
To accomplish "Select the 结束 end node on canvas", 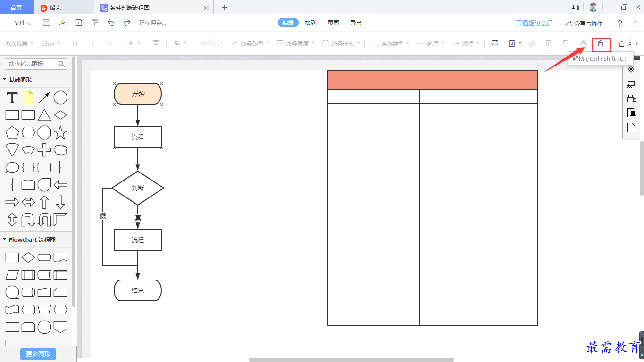I will [138, 290].
